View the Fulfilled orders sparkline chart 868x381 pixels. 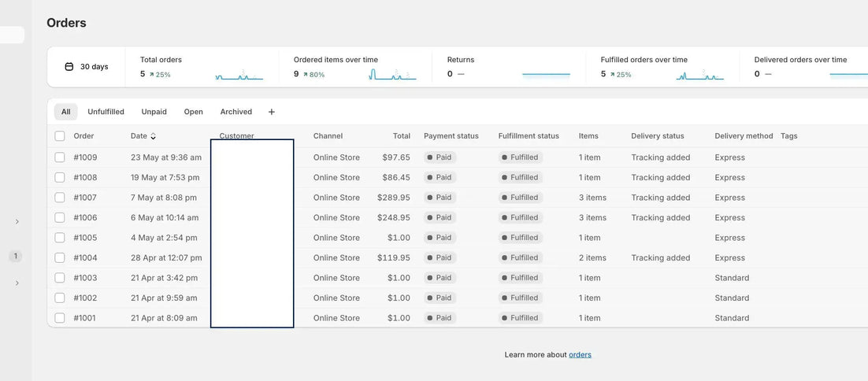point(699,76)
